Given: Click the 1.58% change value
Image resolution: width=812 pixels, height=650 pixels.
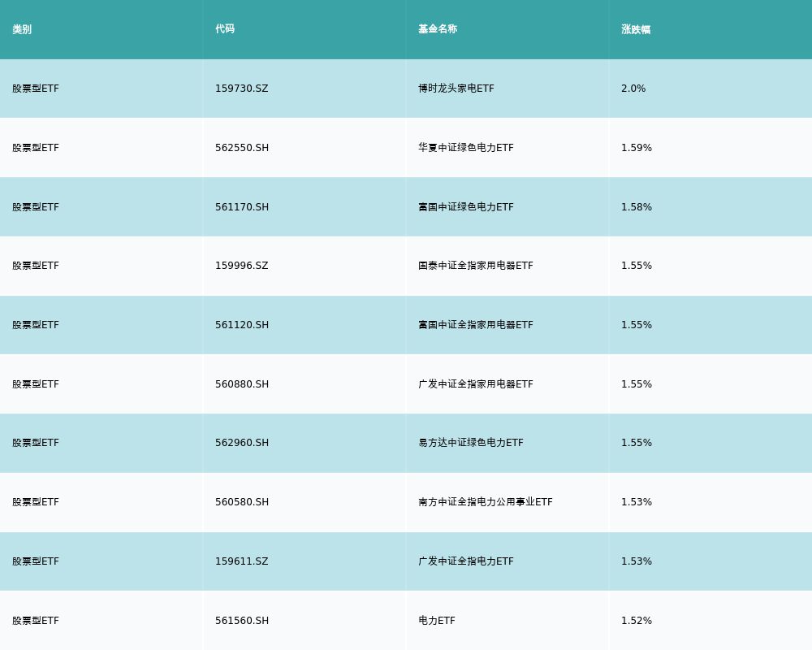Looking at the screenshot, I should pyautogui.click(x=637, y=207).
